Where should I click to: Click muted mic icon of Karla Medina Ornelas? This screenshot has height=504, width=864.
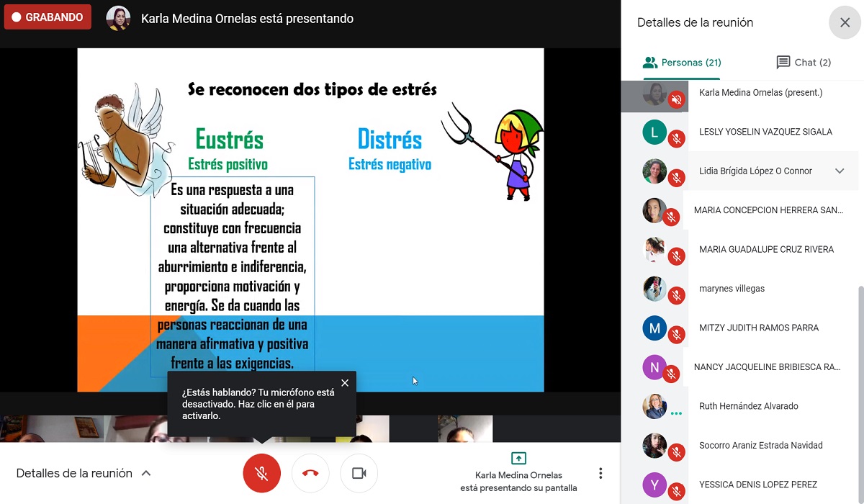coord(676,100)
